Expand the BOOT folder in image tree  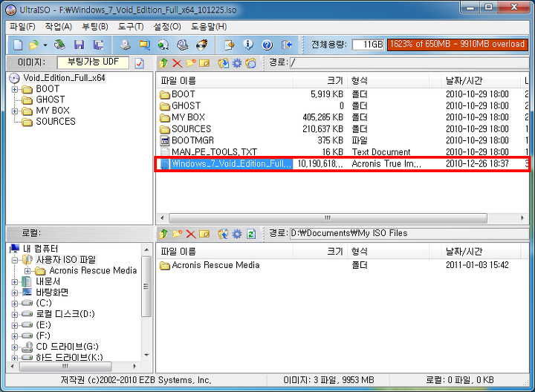pos(15,89)
